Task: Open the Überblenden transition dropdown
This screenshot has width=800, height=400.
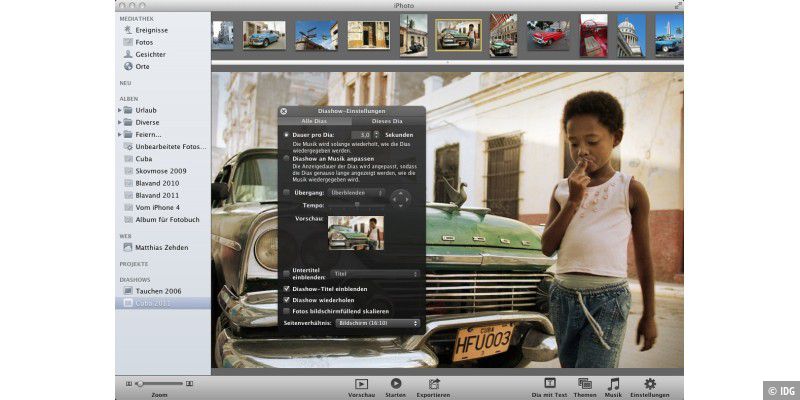Action: tap(357, 192)
